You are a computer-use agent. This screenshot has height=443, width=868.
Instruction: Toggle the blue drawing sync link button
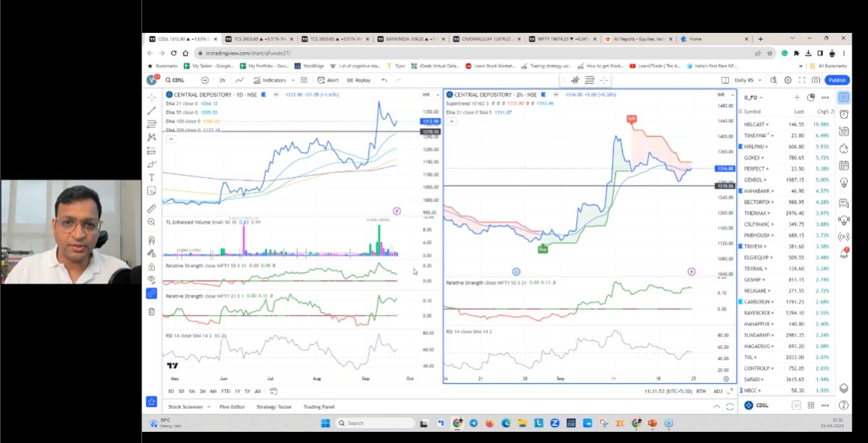click(x=152, y=293)
